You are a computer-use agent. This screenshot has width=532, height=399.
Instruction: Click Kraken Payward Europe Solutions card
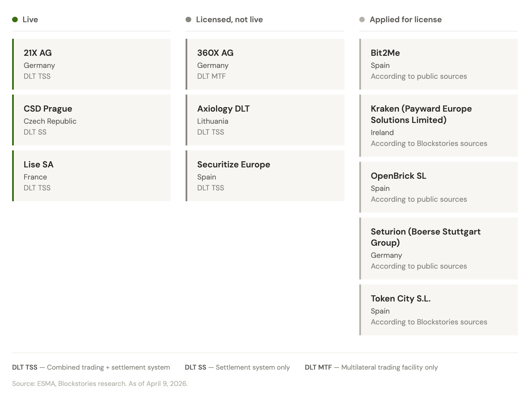pos(438,126)
